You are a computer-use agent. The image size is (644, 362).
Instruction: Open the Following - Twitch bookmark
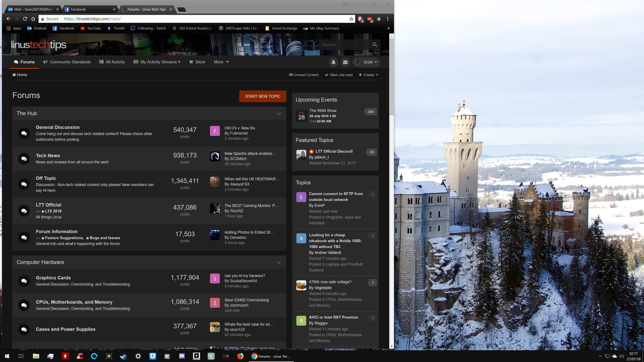[148, 28]
